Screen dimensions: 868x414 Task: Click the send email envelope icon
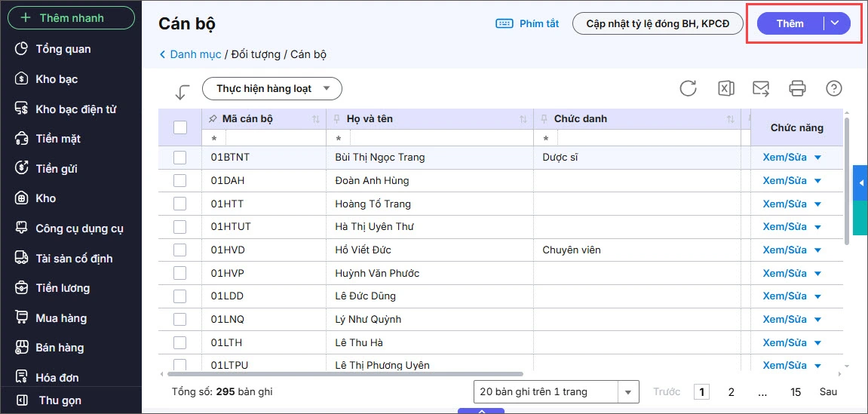click(761, 88)
